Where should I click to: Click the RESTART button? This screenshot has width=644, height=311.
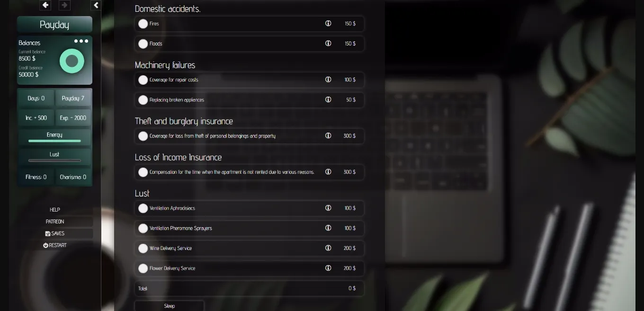[x=55, y=245]
